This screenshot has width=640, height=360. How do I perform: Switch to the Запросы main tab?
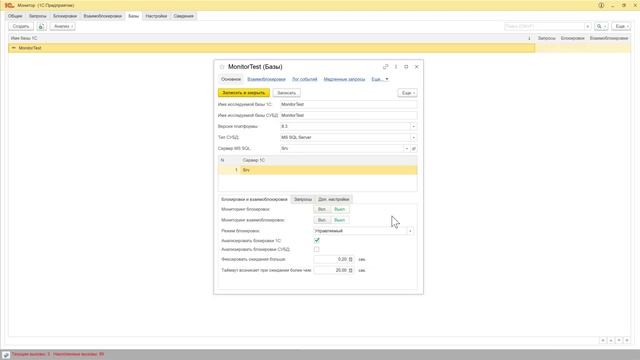(38, 16)
